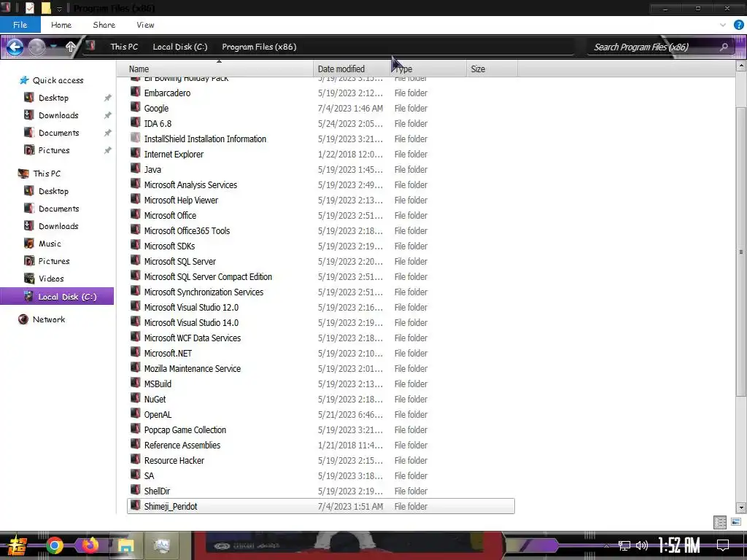Screen dimensions: 747x560
Task: Select Microsoft Help Viewer folder name
Action: [181, 200]
